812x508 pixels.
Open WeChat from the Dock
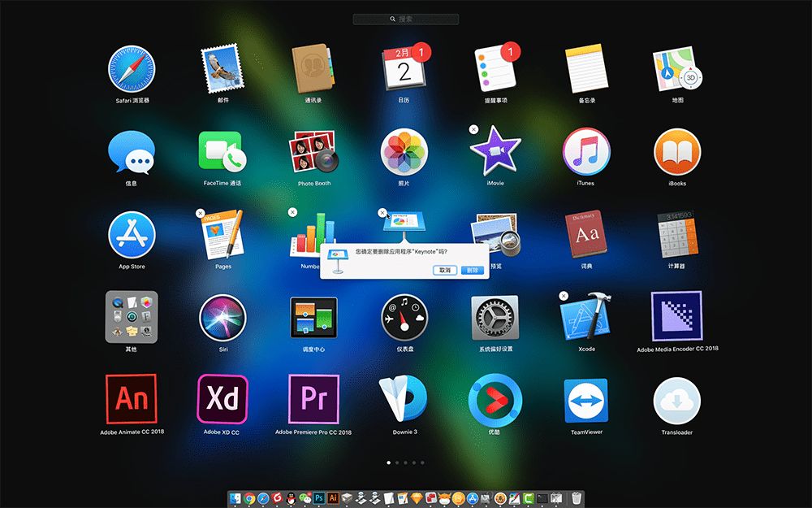[305, 498]
